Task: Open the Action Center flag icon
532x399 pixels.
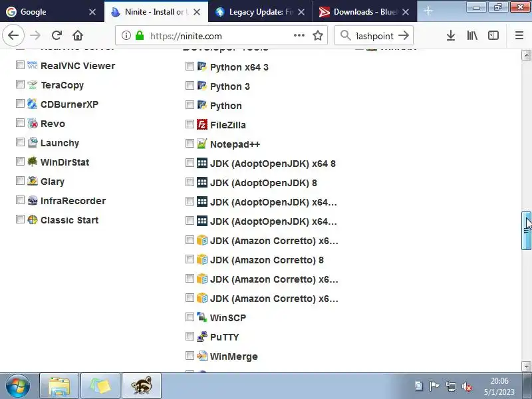Action: coord(434,386)
